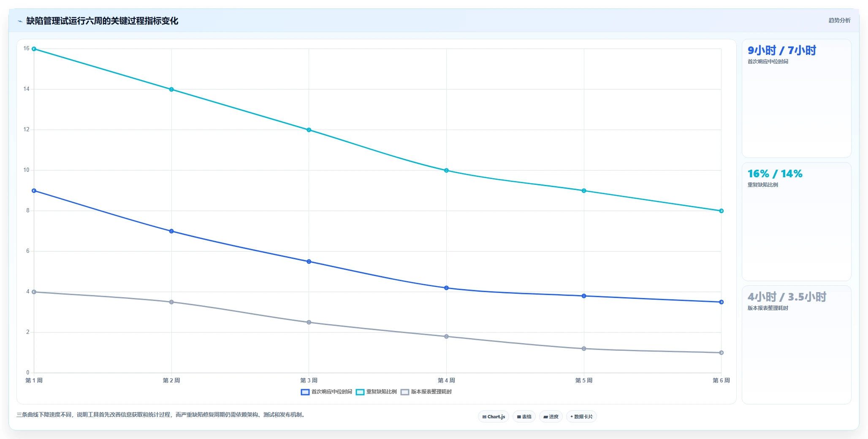Click the 第 4 周 x-axis label
The height and width of the screenshot is (439, 868).
(446, 380)
